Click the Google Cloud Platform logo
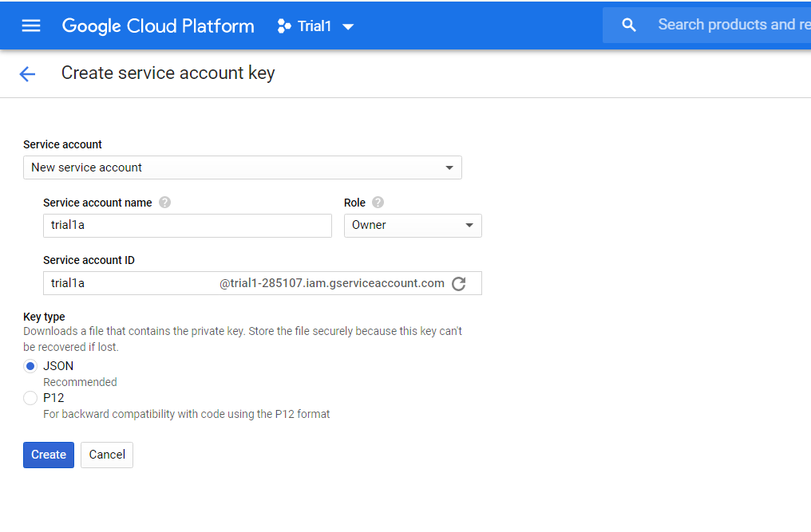The height and width of the screenshot is (532, 811). pos(158,26)
